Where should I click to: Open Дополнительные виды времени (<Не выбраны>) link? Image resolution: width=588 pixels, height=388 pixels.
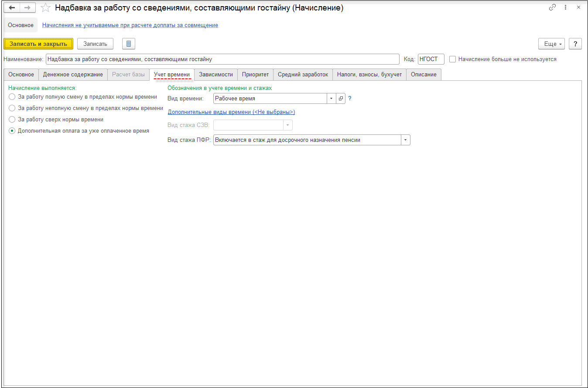(231, 112)
